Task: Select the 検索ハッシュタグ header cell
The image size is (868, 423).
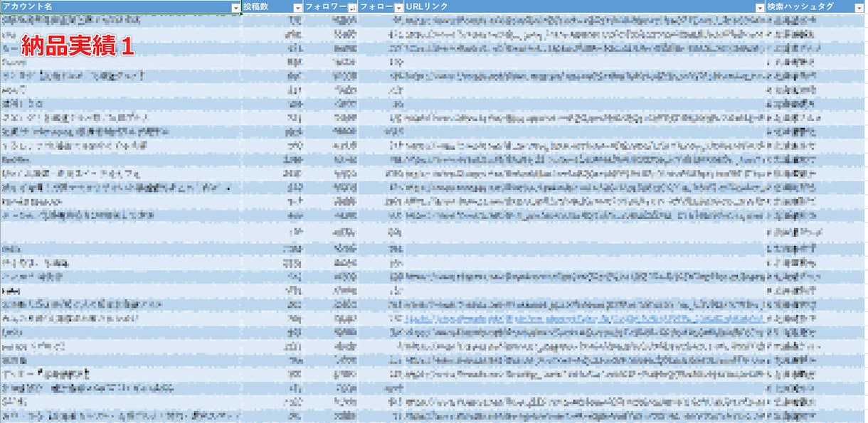Action: pyautogui.click(x=816, y=6)
